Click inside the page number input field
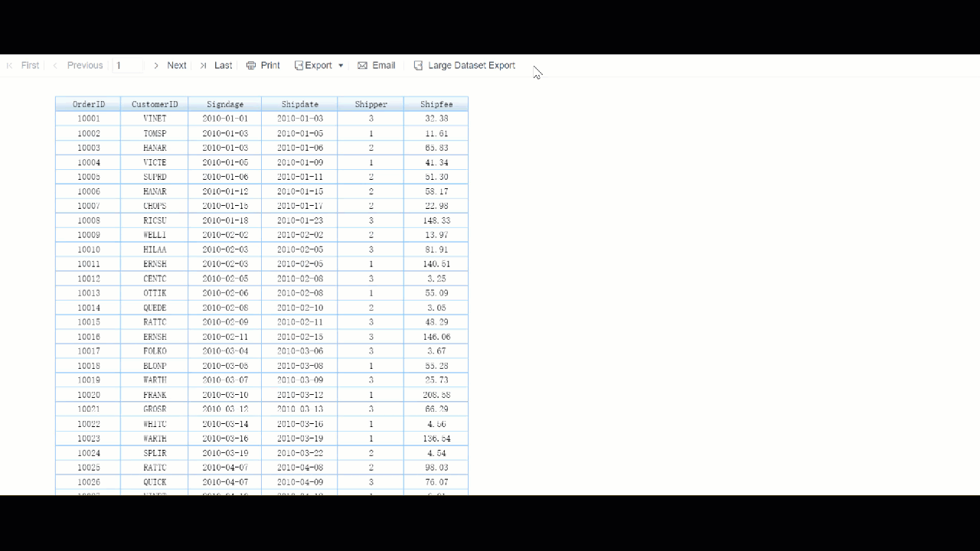This screenshot has height=551, width=980. coord(129,65)
